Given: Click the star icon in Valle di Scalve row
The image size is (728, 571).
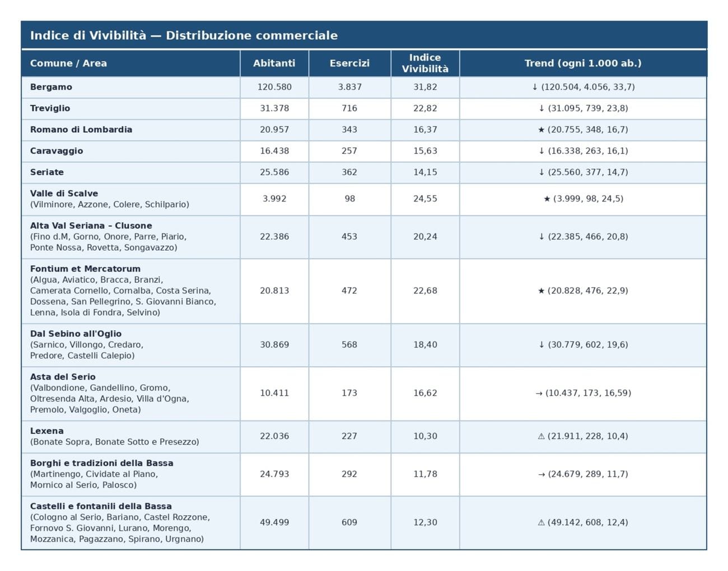Looking at the screenshot, I should click(547, 199).
